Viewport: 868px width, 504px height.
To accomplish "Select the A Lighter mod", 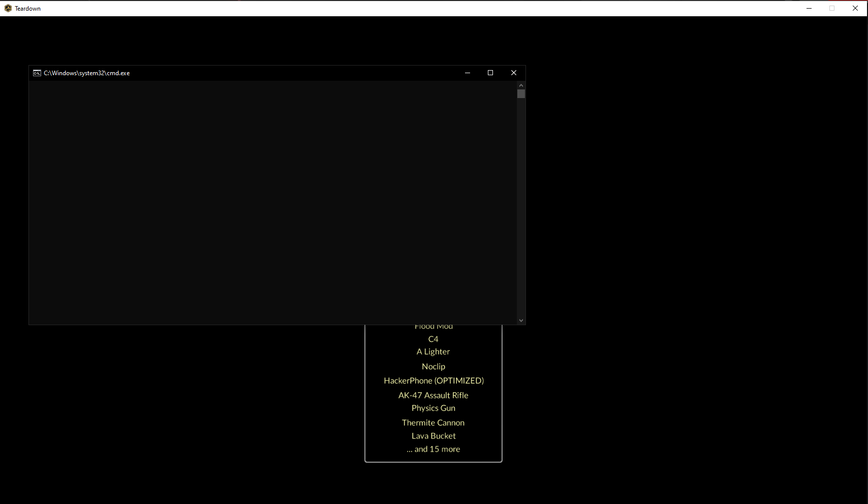I will [x=433, y=351].
